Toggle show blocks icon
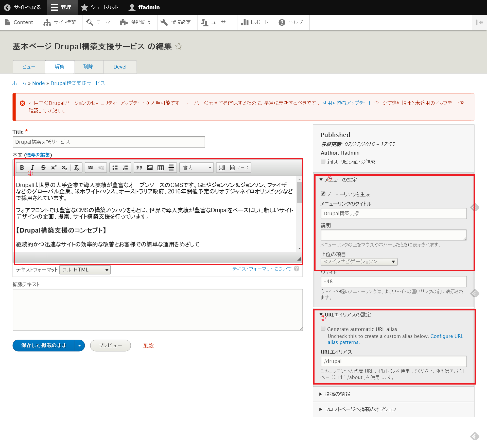 222,168
